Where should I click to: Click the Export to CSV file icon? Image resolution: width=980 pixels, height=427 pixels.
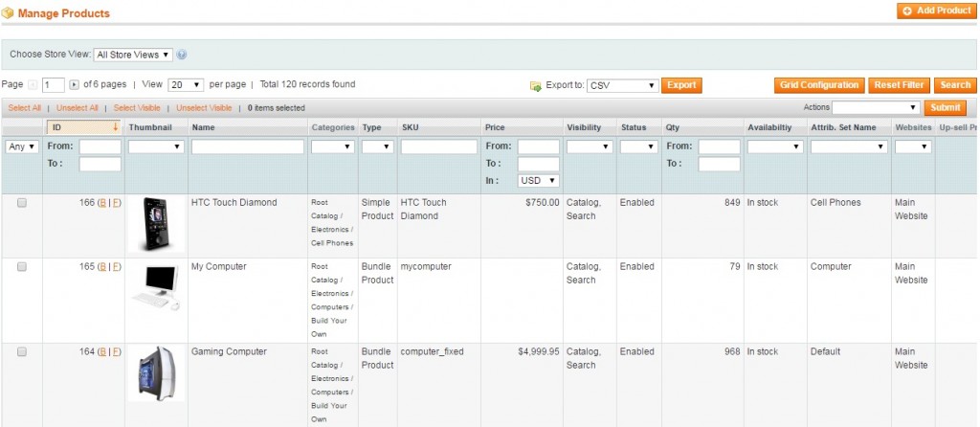536,86
